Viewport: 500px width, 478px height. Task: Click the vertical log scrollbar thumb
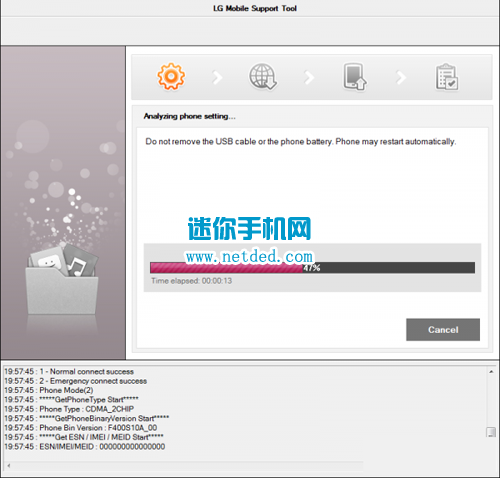coord(491,432)
